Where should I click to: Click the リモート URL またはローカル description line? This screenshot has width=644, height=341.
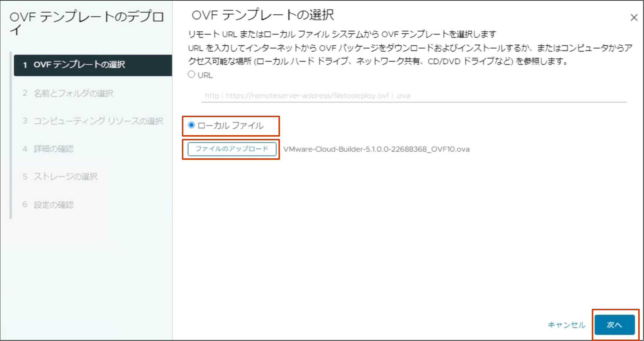342,34
